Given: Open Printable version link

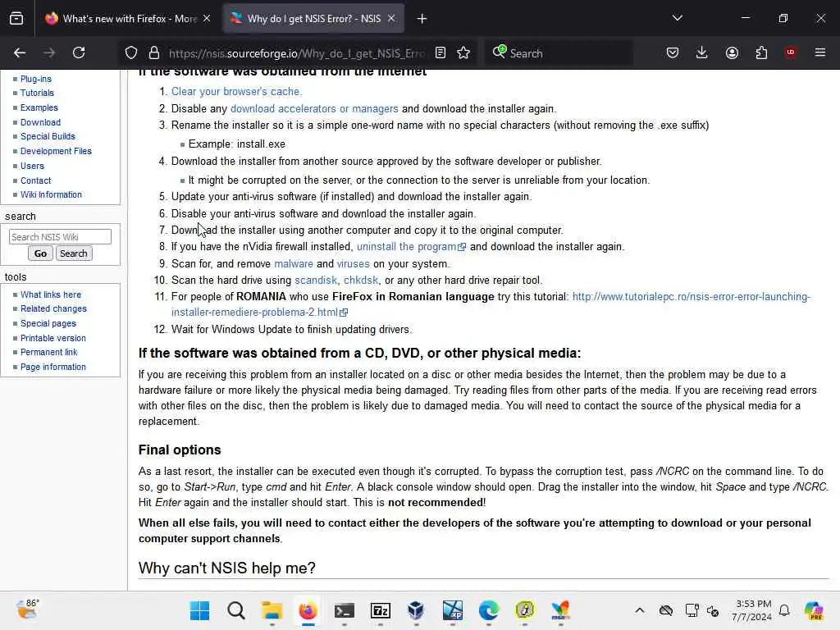Looking at the screenshot, I should coord(53,338).
